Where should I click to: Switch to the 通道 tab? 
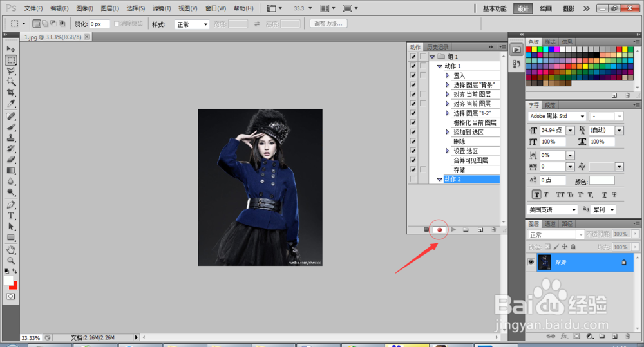pos(550,224)
